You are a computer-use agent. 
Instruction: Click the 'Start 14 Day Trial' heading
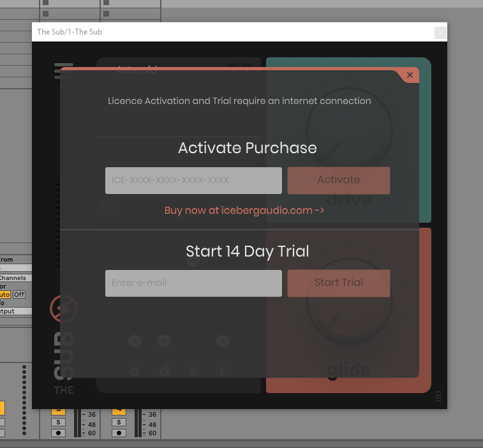click(x=248, y=251)
